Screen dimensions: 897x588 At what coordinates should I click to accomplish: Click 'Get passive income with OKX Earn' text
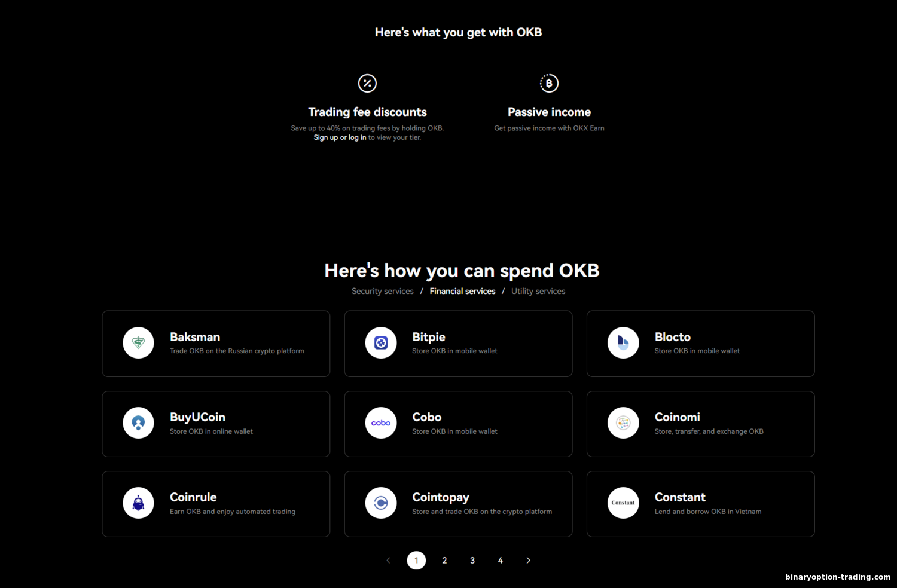pyautogui.click(x=549, y=128)
